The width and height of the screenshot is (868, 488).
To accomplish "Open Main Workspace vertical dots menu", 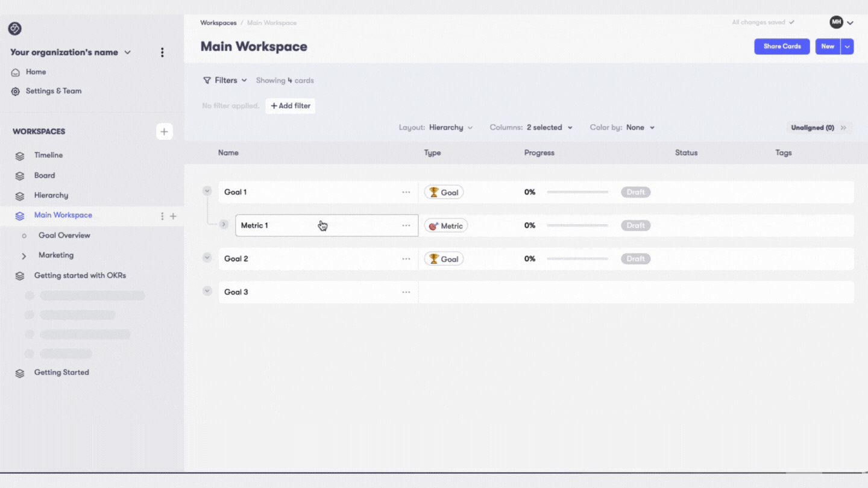I will (162, 216).
